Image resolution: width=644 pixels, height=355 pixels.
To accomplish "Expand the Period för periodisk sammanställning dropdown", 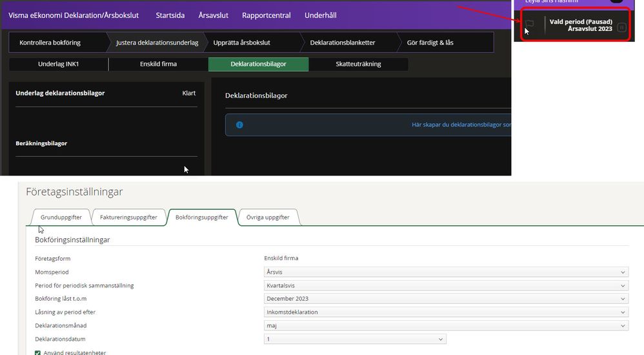I will tap(446, 285).
